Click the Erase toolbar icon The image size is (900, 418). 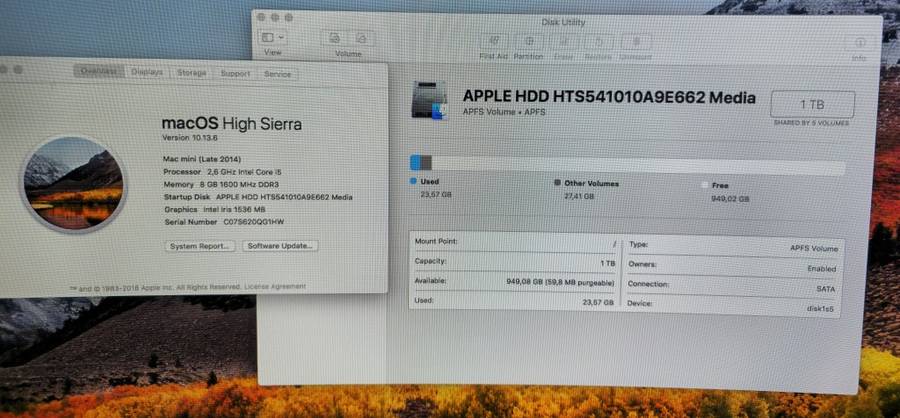tap(564, 42)
